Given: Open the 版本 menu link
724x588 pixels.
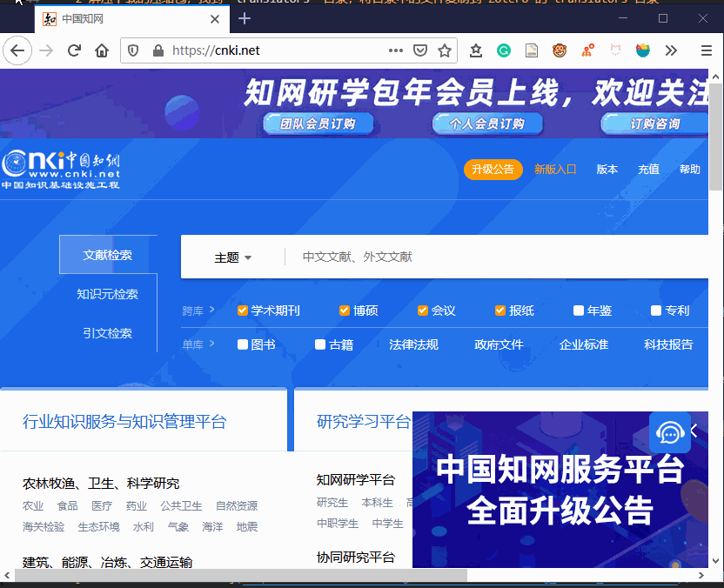Looking at the screenshot, I should tap(607, 170).
